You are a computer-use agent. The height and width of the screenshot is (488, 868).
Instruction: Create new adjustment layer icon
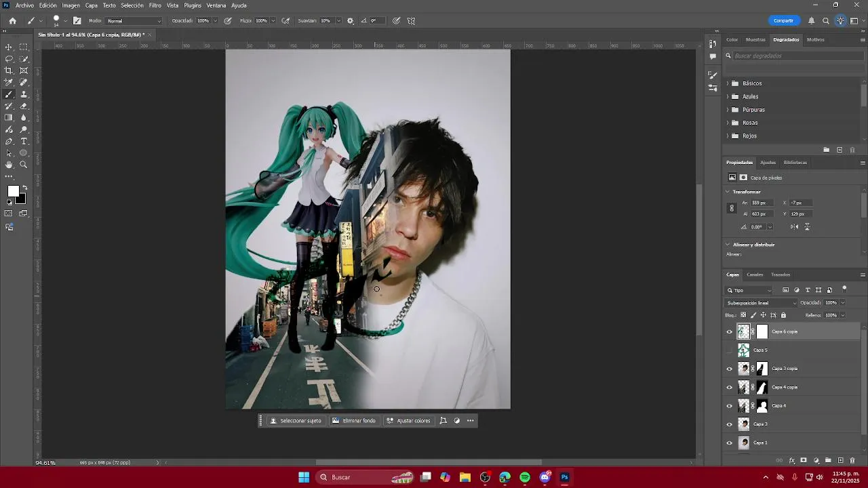pyautogui.click(x=816, y=460)
